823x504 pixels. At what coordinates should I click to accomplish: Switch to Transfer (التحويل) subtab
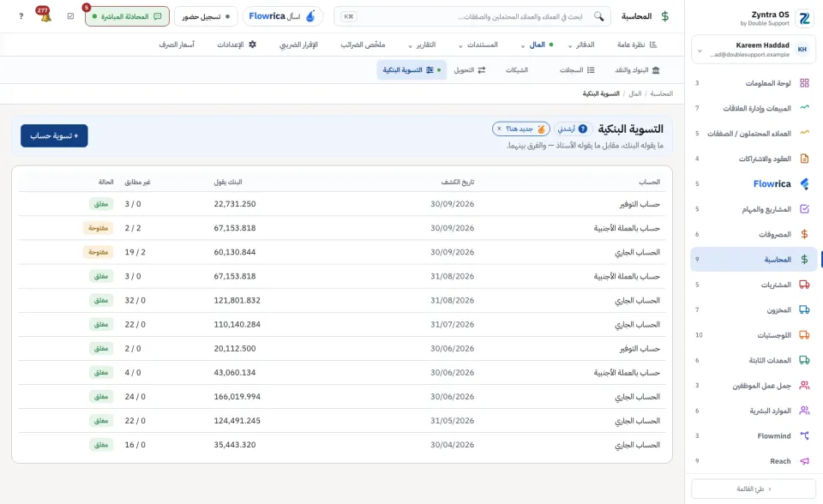click(470, 69)
